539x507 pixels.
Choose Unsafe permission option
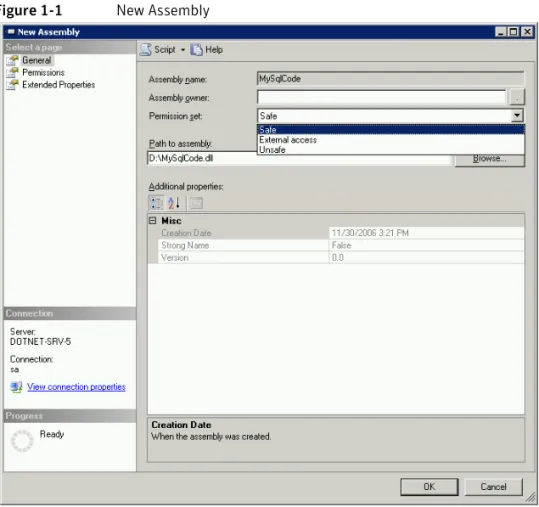390,150
